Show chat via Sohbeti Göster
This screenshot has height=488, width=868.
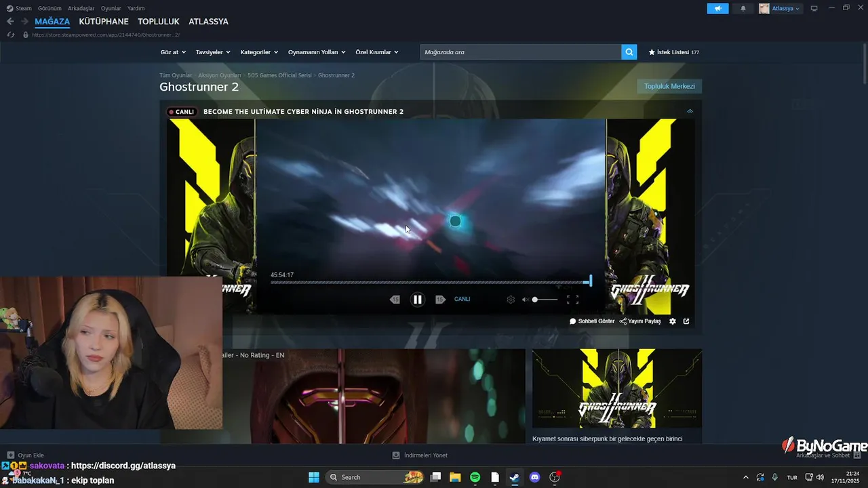click(592, 321)
